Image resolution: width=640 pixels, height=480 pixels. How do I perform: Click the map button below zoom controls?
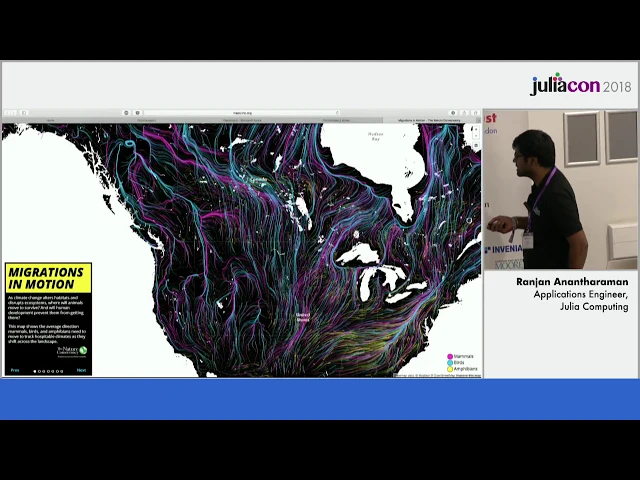(476, 146)
